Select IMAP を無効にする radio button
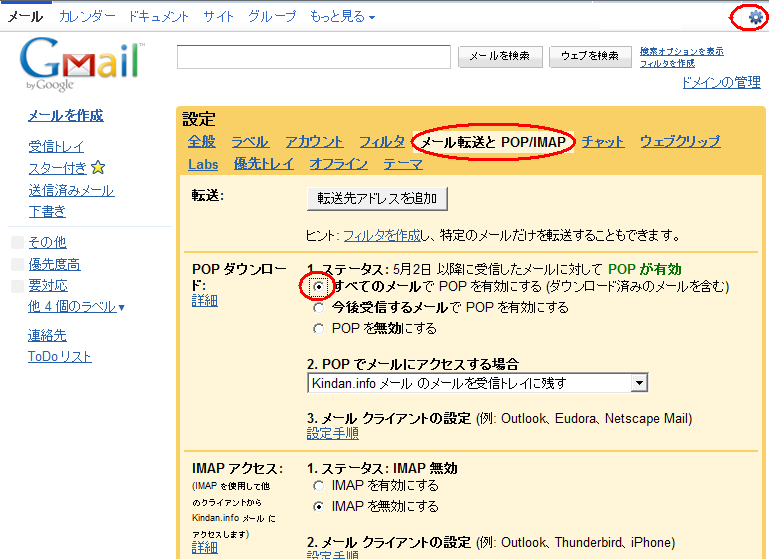This screenshot has height=559, width=769. coord(319,507)
